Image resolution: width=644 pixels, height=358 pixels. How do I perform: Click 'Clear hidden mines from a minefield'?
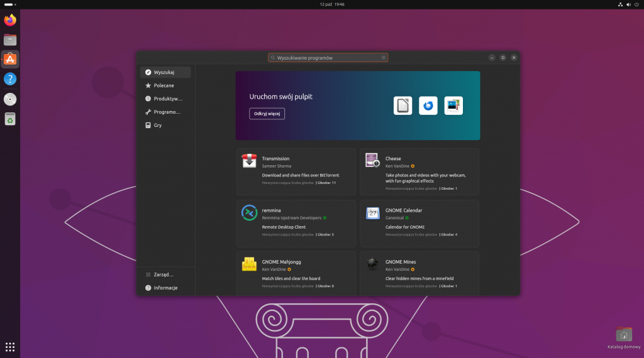pyautogui.click(x=419, y=278)
